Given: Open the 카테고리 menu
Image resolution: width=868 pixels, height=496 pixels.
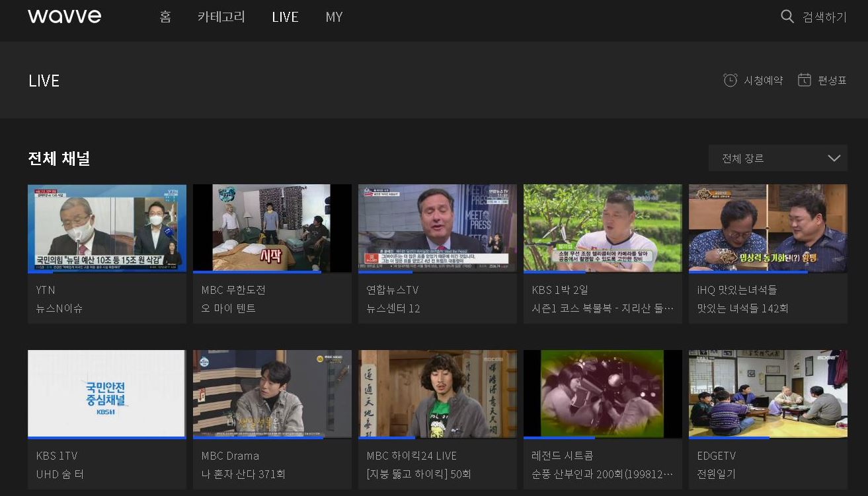Looking at the screenshot, I should coord(221,17).
